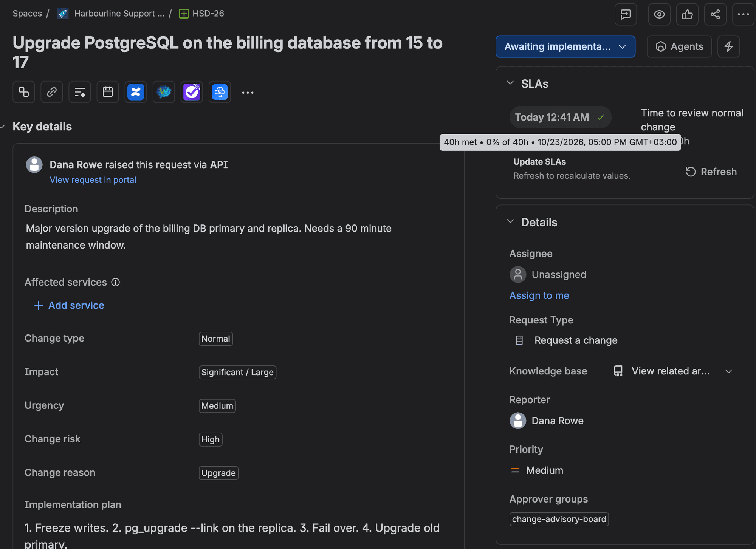
Task: Edit the Change reason Upgrade value
Action: click(218, 473)
